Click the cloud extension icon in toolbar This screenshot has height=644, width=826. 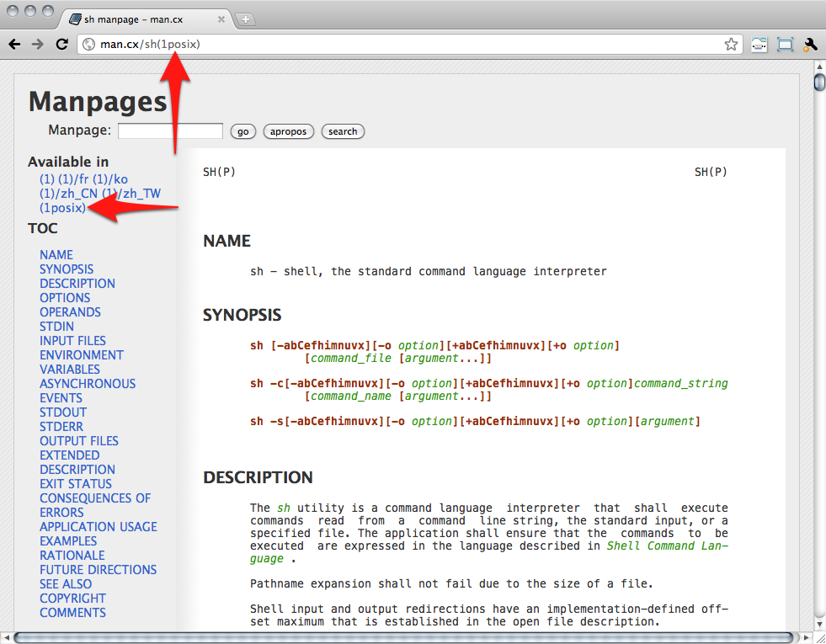759,45
